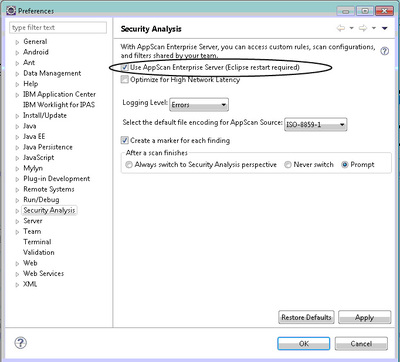400x362 pixels.
Task: Select Always switch to Security Analysis perspective
Action: (x=129, y=165)
